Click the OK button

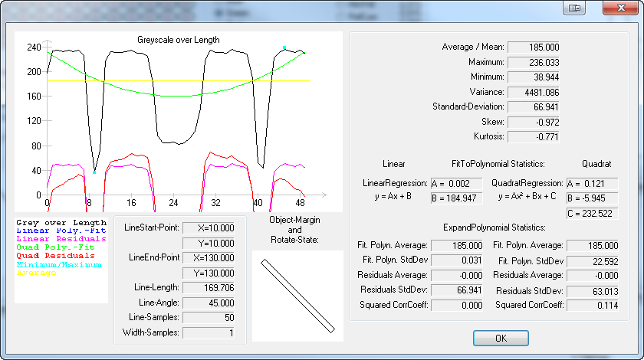pos(501,338)
